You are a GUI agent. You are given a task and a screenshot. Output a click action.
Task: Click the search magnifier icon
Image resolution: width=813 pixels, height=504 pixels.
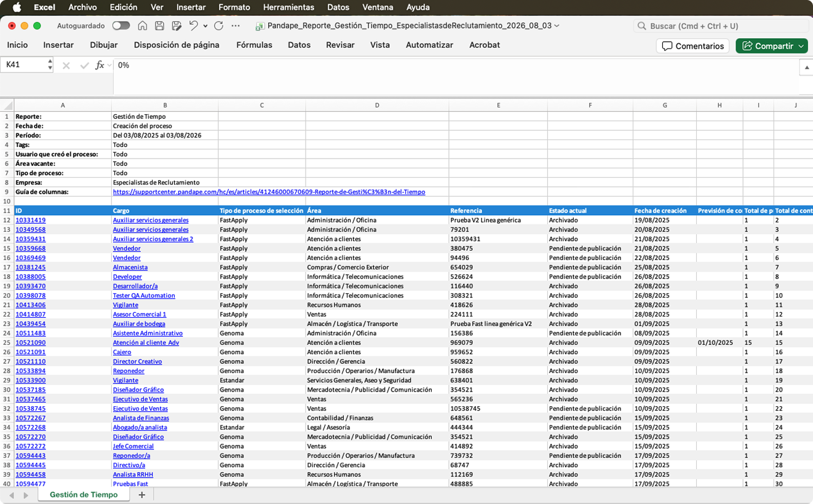coord(642,26)
